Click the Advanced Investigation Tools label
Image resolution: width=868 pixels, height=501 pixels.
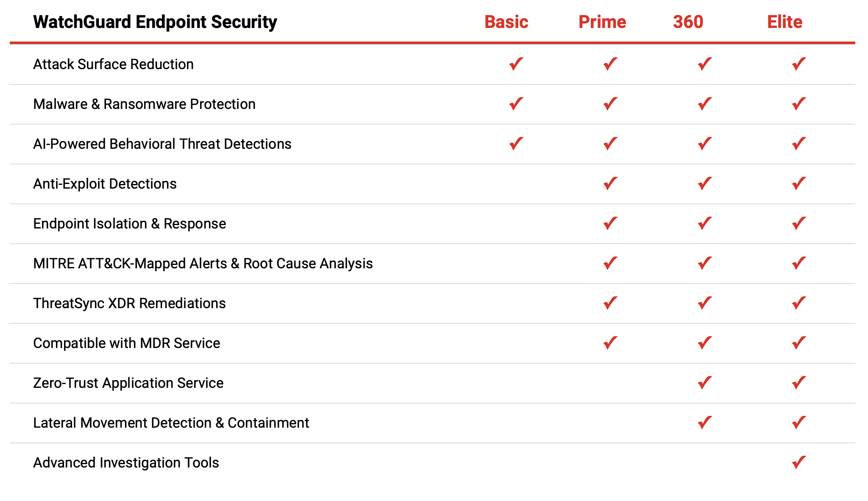pyautogui.click(x=126, y=462)
